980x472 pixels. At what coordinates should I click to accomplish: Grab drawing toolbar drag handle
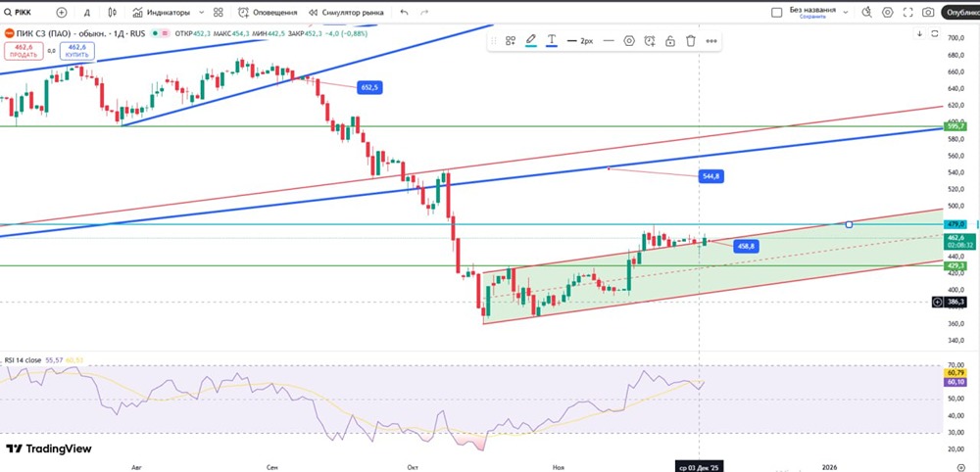[x=494, y=40]
